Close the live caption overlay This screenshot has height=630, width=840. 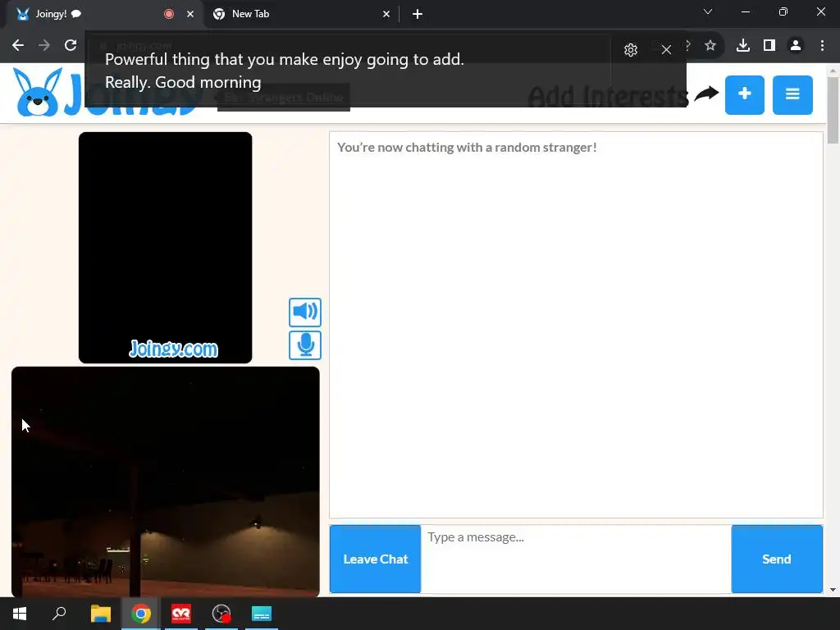point(666,50)
